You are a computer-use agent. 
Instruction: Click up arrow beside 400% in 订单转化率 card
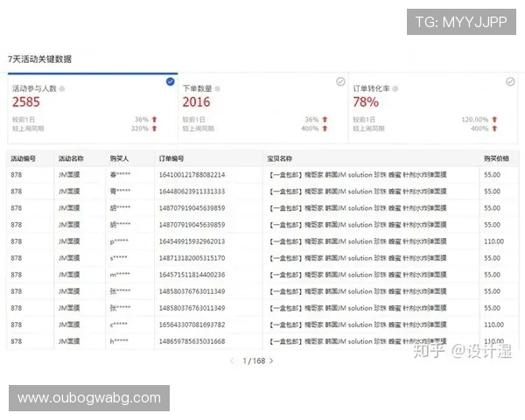494,129
